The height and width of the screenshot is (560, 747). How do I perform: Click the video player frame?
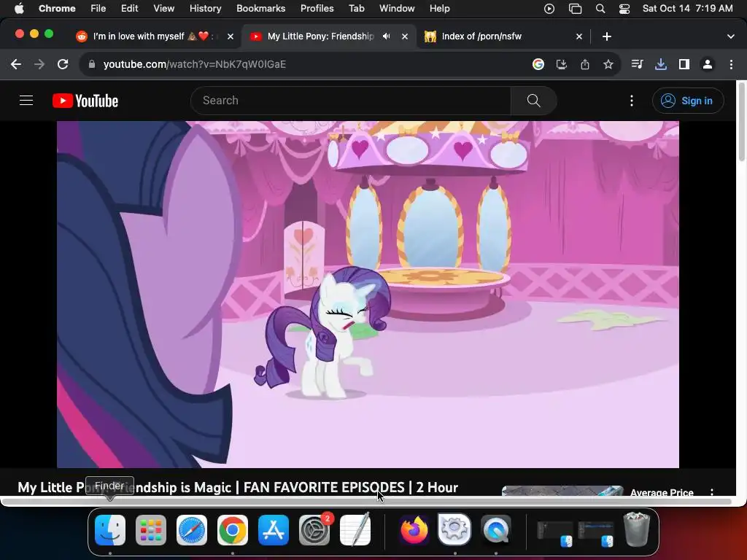(x=368, y=295)
